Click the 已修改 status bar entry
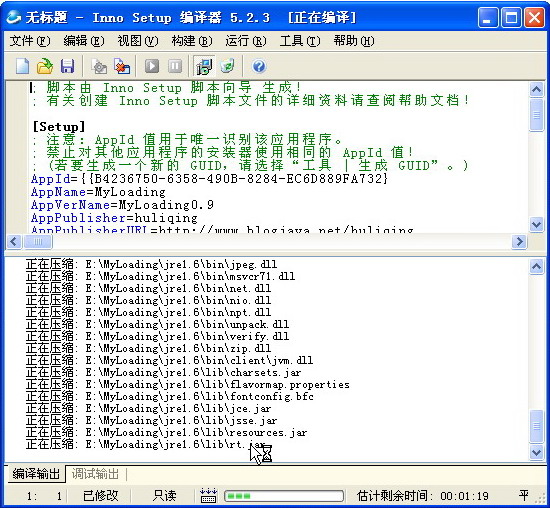 [x=101, y=496]
